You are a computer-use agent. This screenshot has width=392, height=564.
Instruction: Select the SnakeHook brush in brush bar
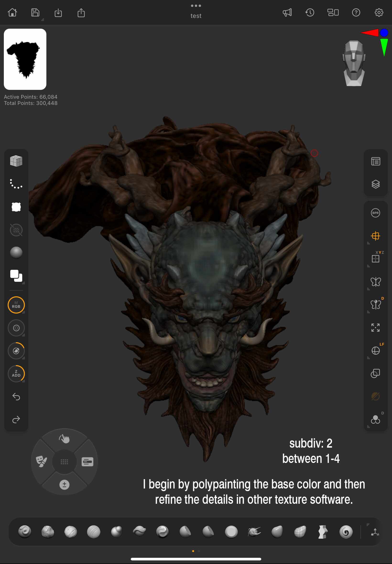254,531
